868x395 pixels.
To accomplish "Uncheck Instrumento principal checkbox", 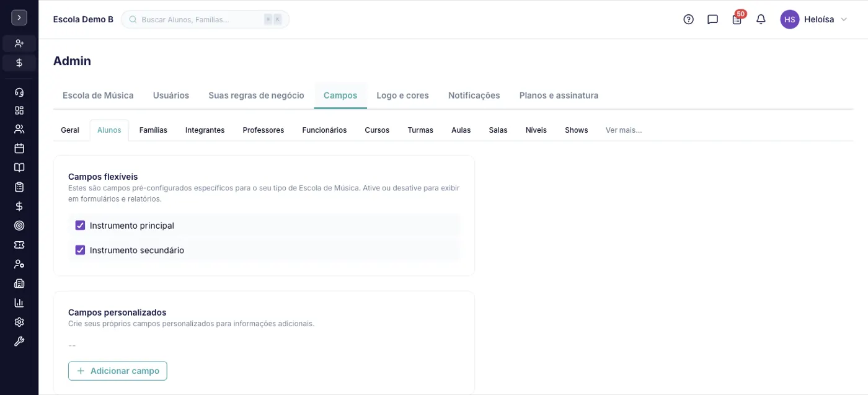I will (80, 225).
